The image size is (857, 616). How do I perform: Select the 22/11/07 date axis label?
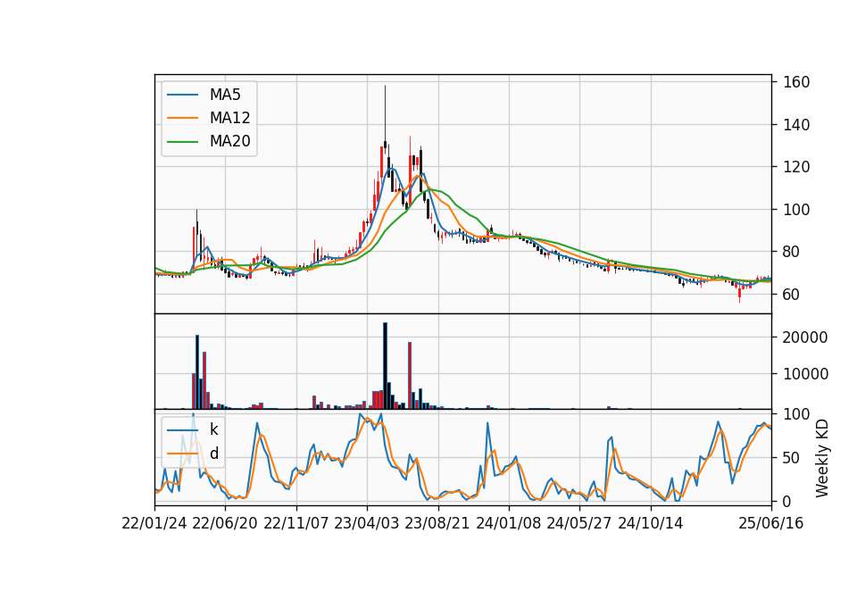pos(296,524)
